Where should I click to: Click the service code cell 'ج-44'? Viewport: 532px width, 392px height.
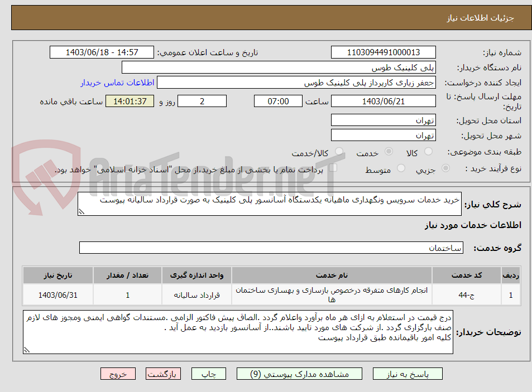point(467,295)
